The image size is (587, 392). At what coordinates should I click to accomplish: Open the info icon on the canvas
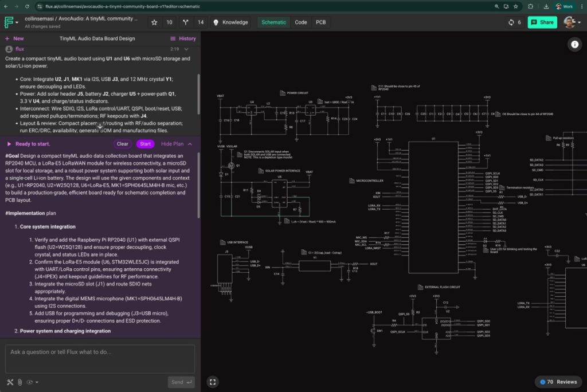(x=574, y=44)
